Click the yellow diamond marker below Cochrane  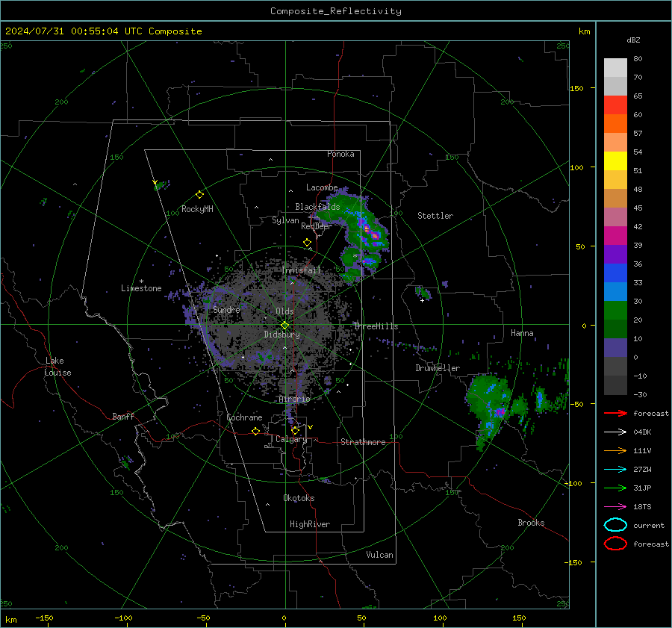tap(255, 431)
